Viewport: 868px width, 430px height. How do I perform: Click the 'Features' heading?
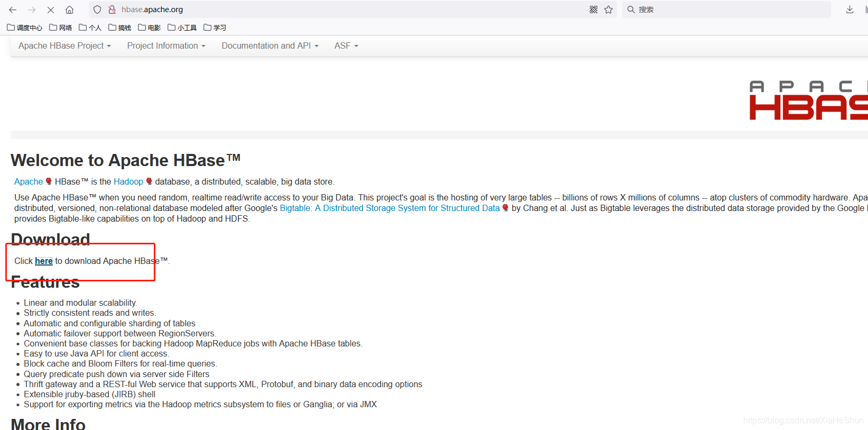click(x=45, y=282)
